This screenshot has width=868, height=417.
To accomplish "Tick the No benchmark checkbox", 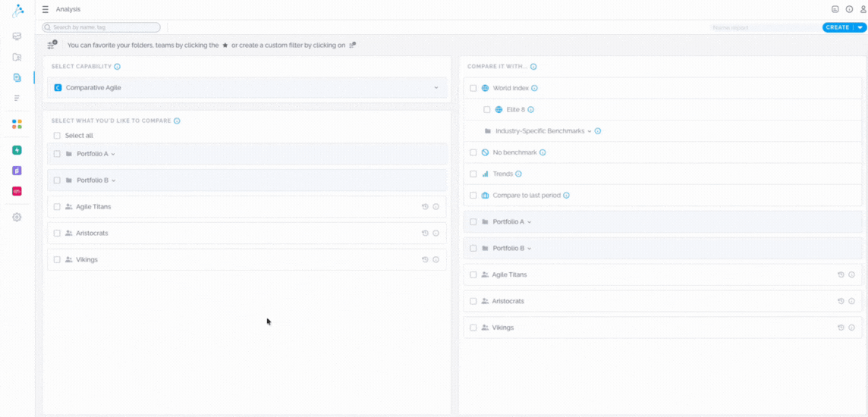I will click(x=473, y=152).
